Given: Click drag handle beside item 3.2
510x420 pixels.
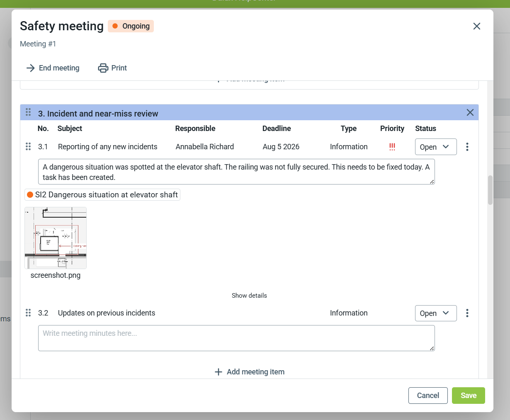Looking at the screenshot, I should pos(28,313).
